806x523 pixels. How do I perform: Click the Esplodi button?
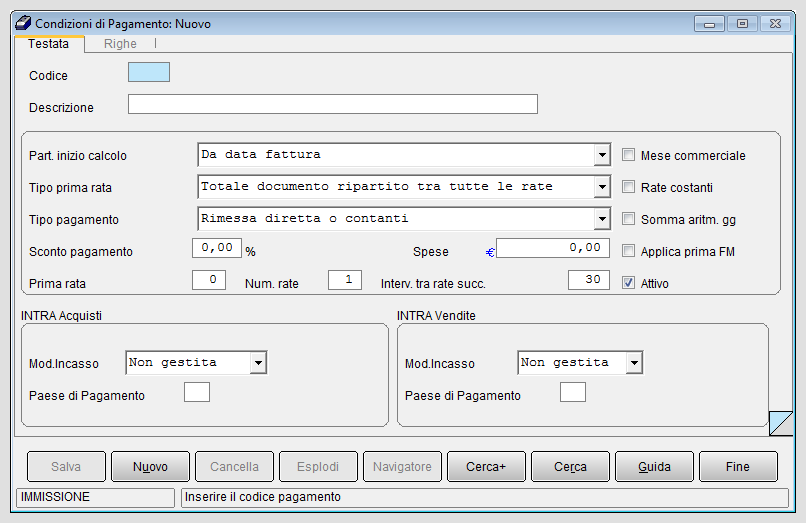(318, 466)
